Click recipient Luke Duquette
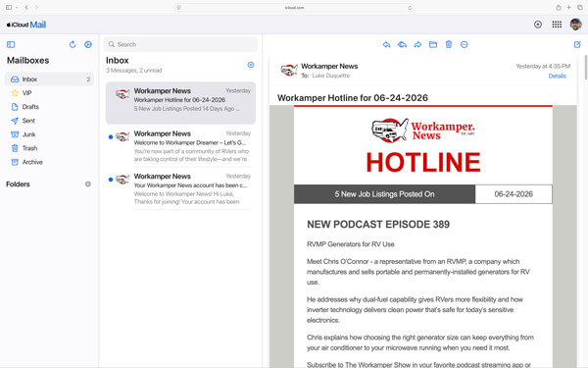This screenshot has width=588, height=368. 331,76
